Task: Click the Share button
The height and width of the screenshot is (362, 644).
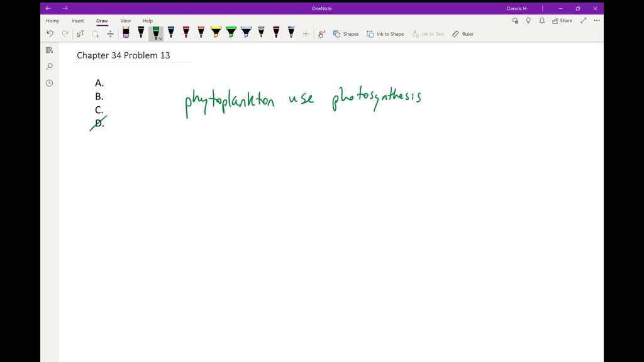Action: click(x=562, y=21)
